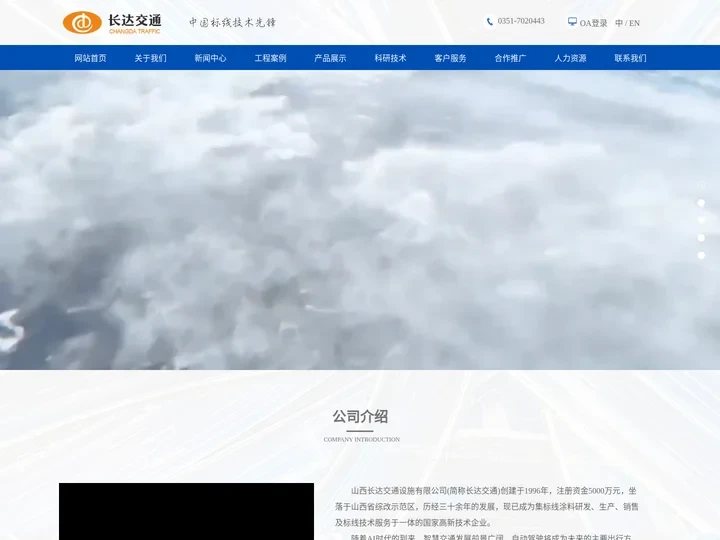Open the 关于我们 menu item
The height and width of the screenshot is (540, 720).
[151, 58]
